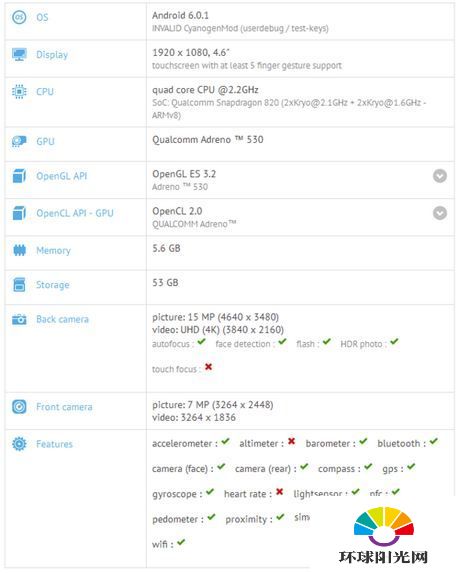Click the Back camera icon
This screenshot has width=460, height=573.
[19, 319]
